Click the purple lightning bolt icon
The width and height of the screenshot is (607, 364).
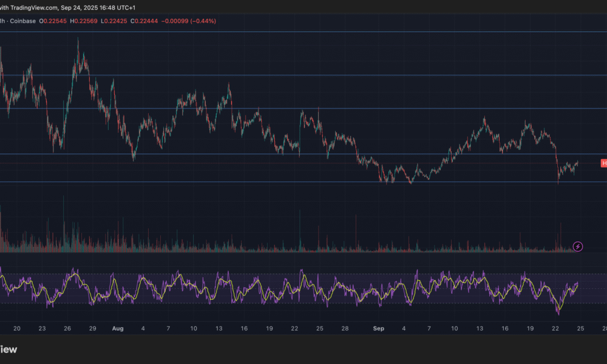click(x=578, y=246)
